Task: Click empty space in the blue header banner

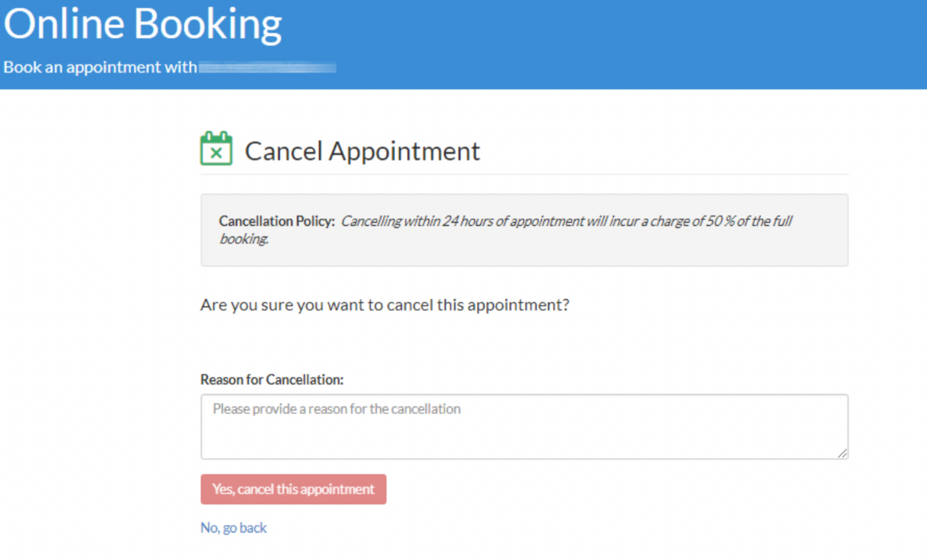Action: [630, 44]
